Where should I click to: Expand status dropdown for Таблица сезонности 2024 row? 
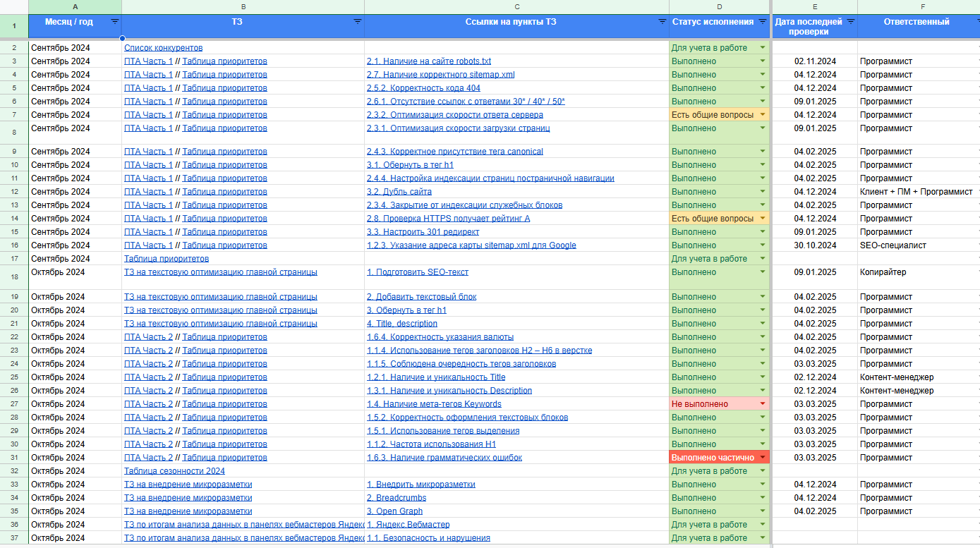[x=762, y=471]
